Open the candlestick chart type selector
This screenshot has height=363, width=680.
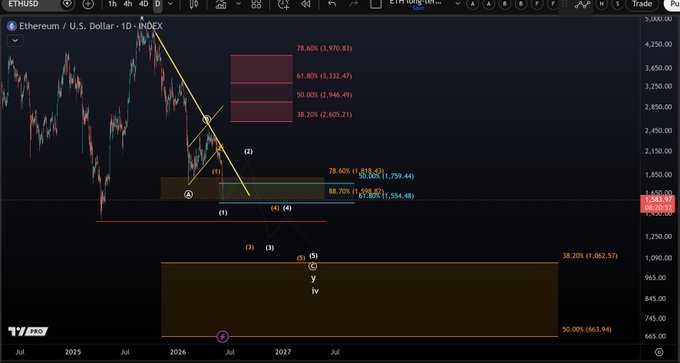coord(194,4)
